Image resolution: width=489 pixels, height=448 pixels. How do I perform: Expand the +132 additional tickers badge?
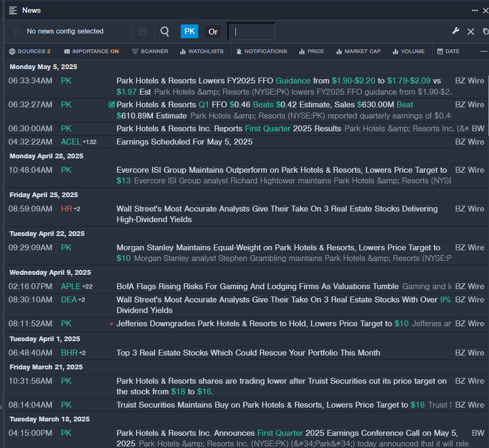click(89, 142)
